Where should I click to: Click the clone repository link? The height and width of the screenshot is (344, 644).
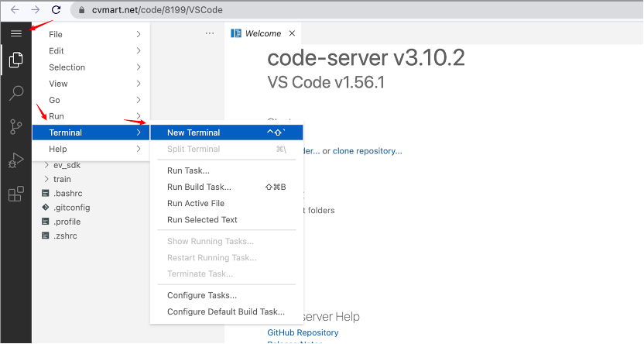coord(367,151)
